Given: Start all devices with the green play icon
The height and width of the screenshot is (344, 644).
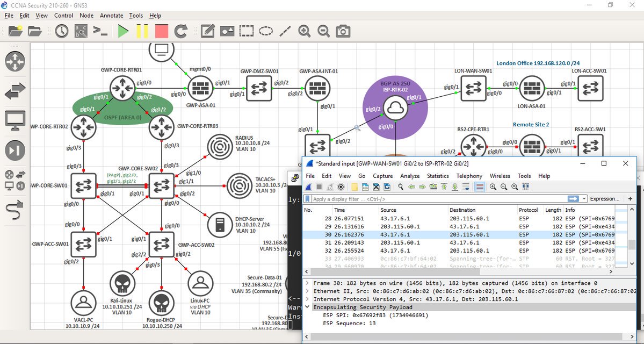Looking at the screenshot, I should tap(122, 31).
